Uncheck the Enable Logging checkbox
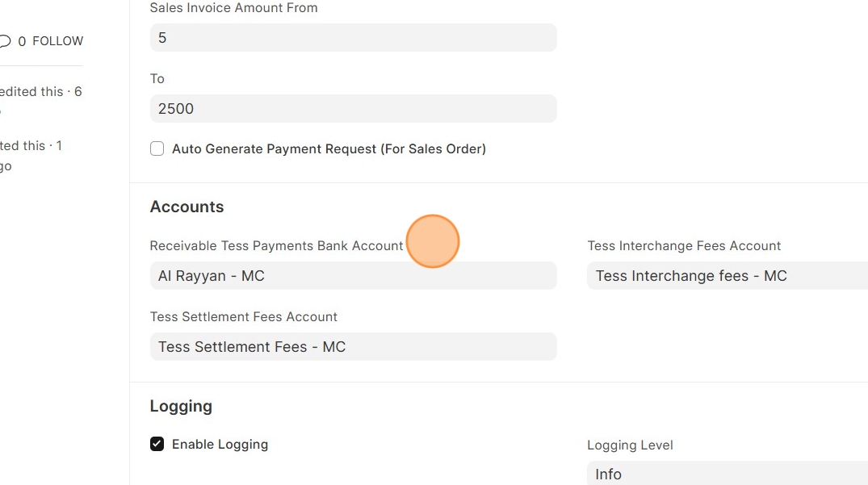 [157, 445]
